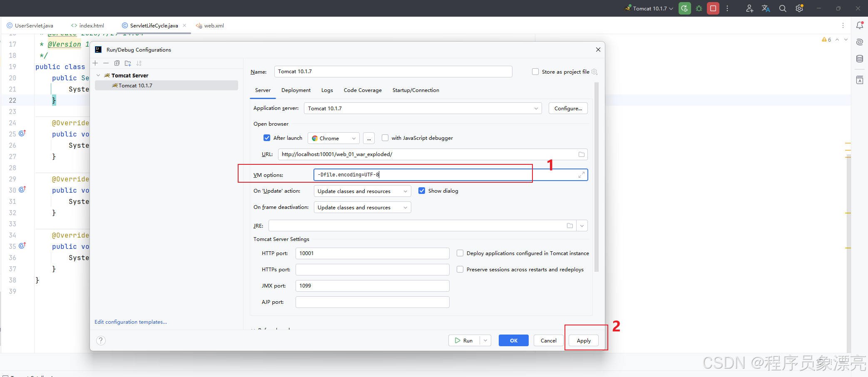Collapse Tomcat Server tree node
This screenshot has width=868, height=377.
(x=98, y=75)
